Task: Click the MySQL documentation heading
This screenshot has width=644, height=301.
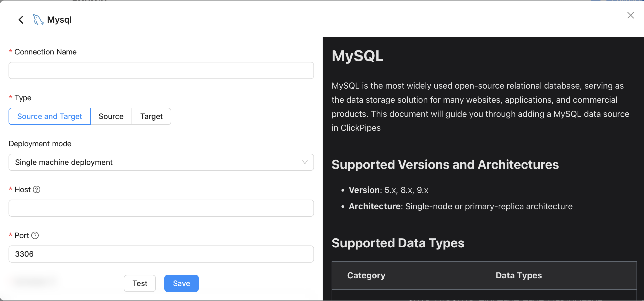Action: point(357,56)
